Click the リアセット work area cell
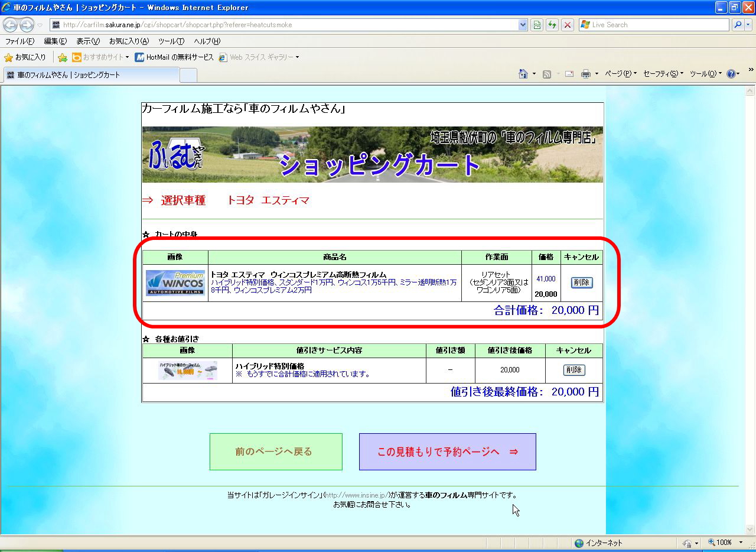756x552 pixels. (x=496, y=283)
